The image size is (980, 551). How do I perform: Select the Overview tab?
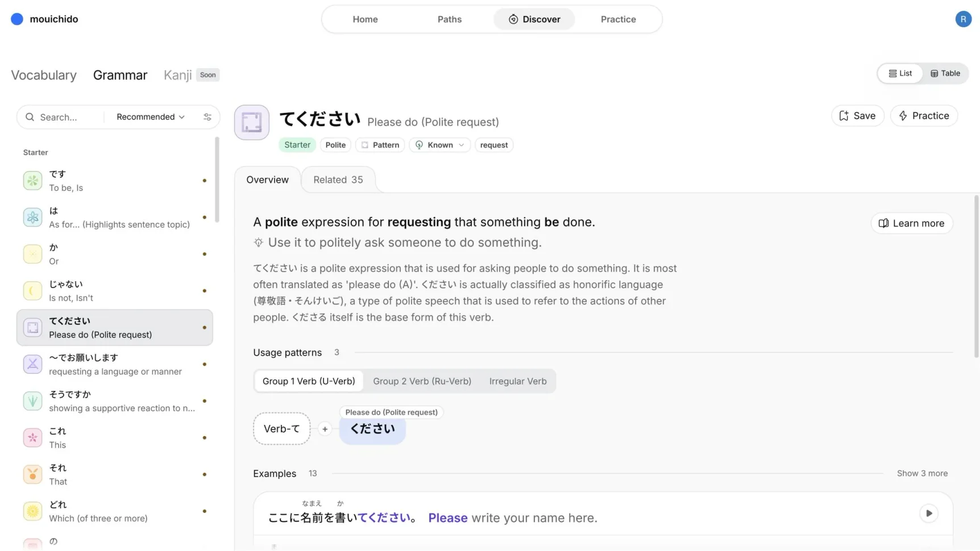[267, 180]
